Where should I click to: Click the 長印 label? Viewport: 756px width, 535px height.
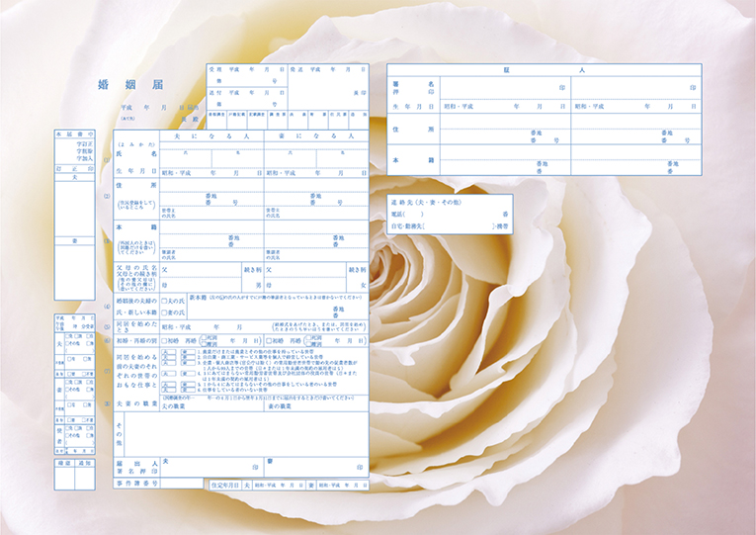click(360, 93)
